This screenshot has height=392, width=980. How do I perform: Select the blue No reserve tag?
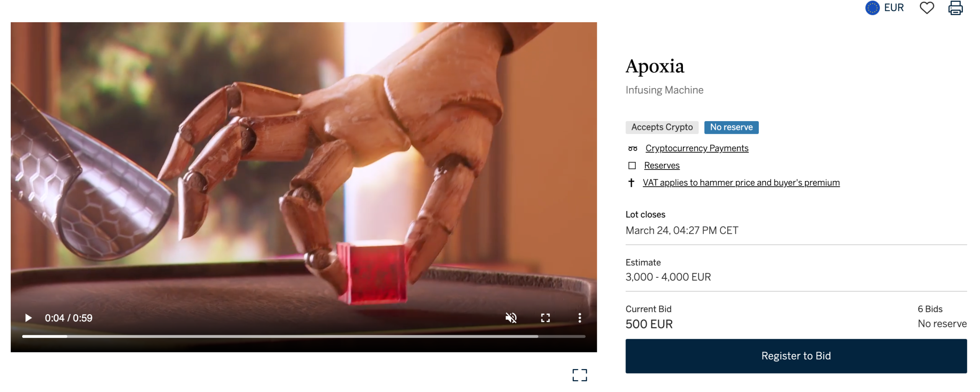731,127
